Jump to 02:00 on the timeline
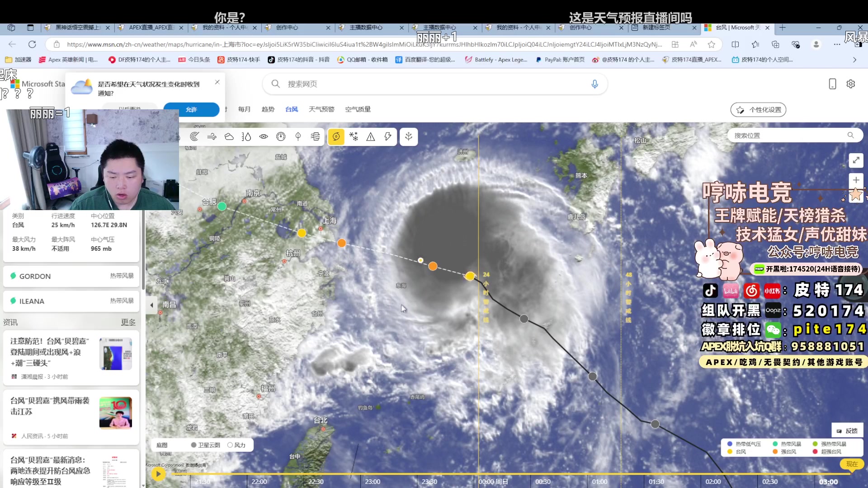 713,482
